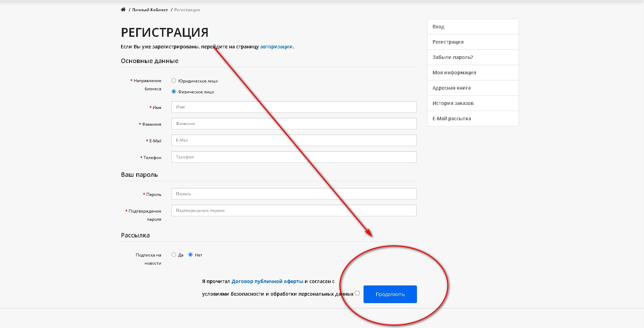Click the Имя input field
Screen dimensions: 644x328
point(294,107)
